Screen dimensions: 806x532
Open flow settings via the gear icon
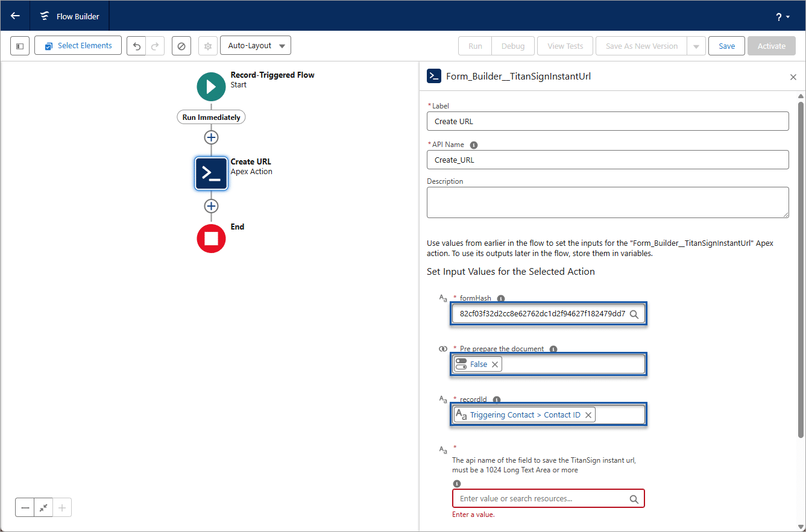tap(207, 45)
